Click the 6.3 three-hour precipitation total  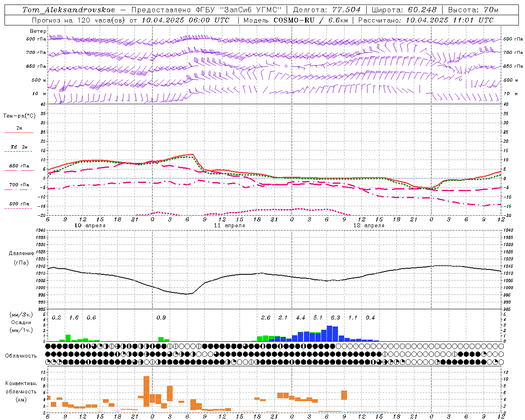[x=336, y=318]
